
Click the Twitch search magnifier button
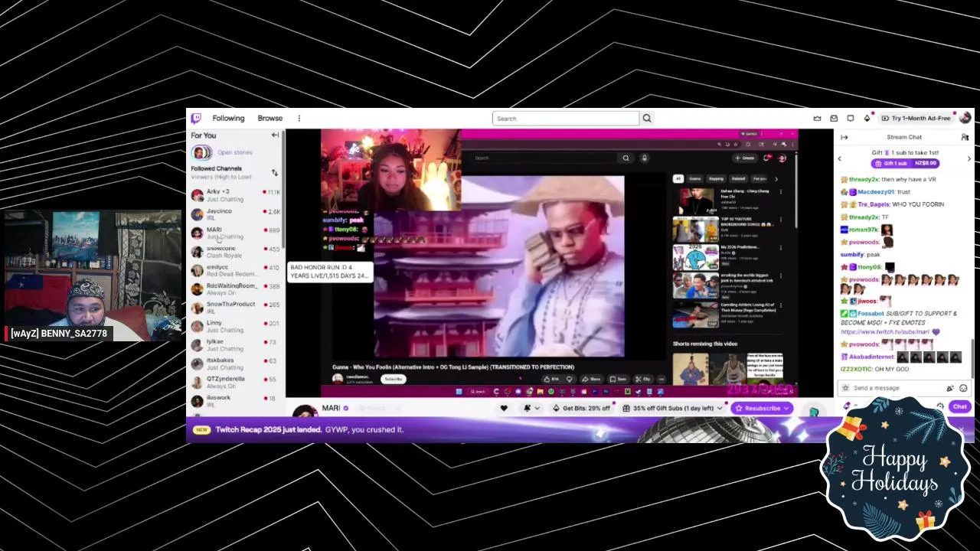647,119
